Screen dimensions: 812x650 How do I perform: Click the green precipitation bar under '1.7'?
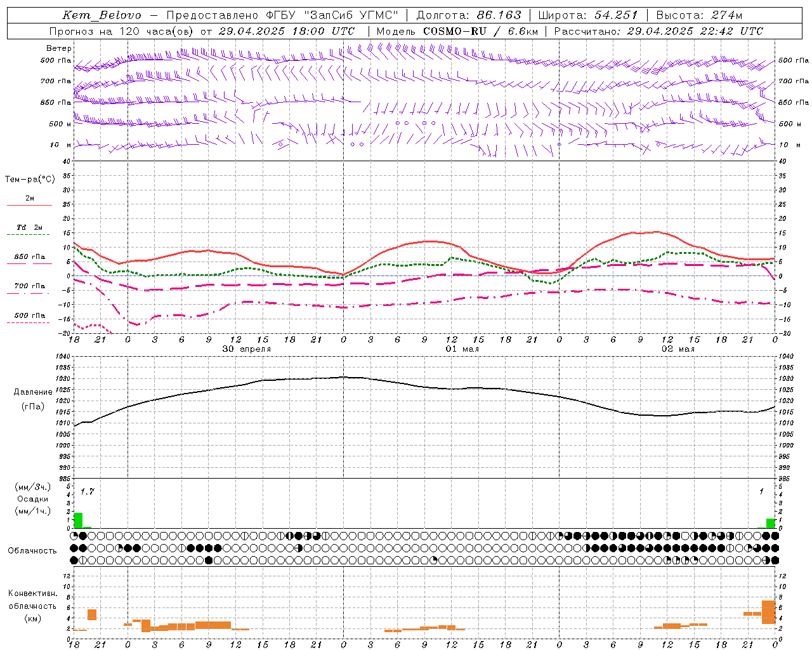pyautogui.click(x=79, y=521)
